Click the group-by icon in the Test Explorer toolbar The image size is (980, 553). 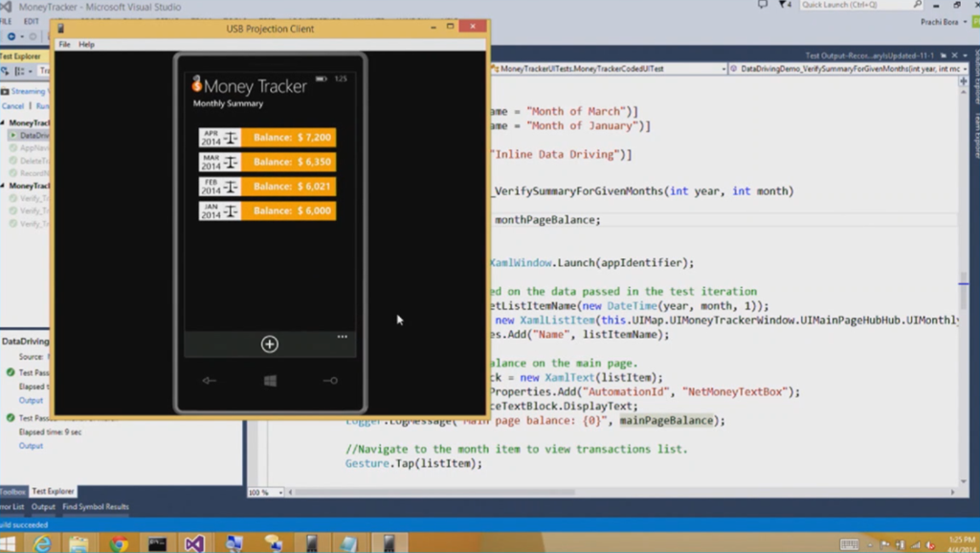[19, 71]
